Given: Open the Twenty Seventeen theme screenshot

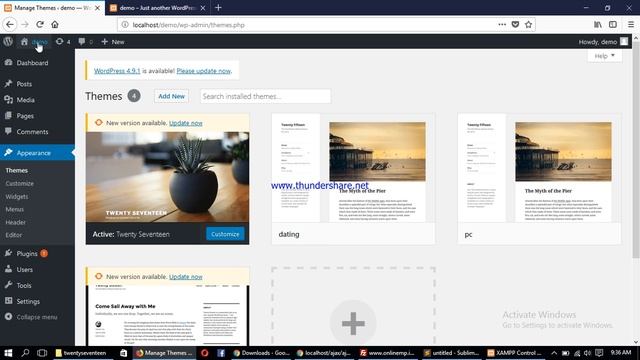Looking at the screenshot, I should click(167, 177).
